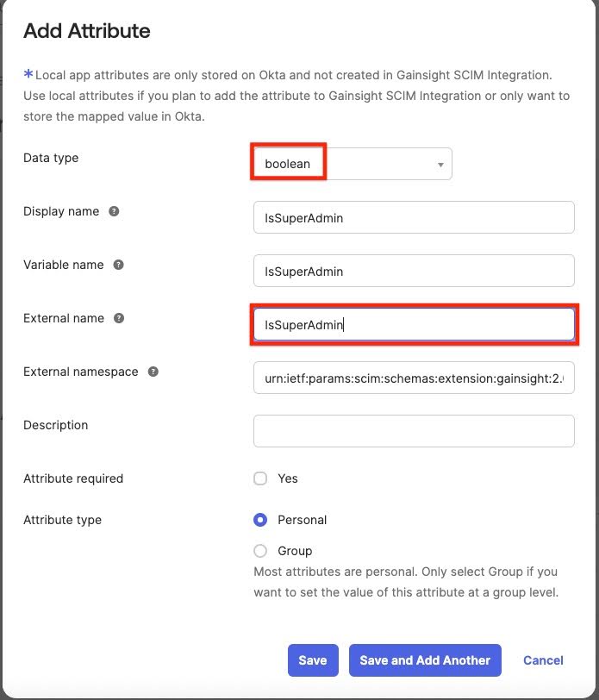Select the Group attribute type option
The width and height of the screenshot is (599, 700).
tap(259, 551)
